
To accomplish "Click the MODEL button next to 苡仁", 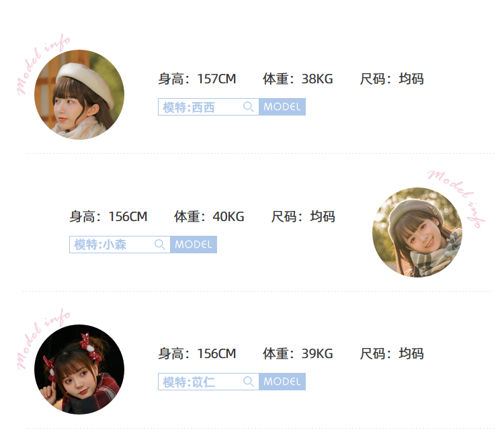I will (282, 382).
